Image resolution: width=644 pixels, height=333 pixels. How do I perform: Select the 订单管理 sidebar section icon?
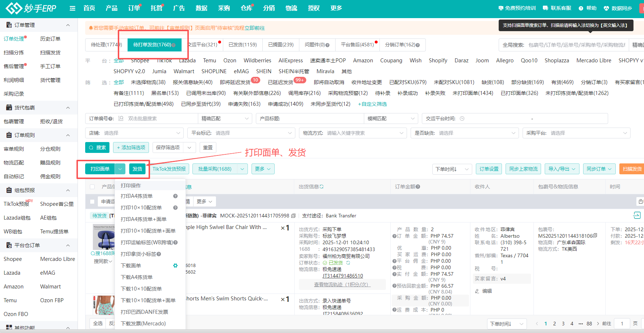pyautogui.click(x=8, y=25)
